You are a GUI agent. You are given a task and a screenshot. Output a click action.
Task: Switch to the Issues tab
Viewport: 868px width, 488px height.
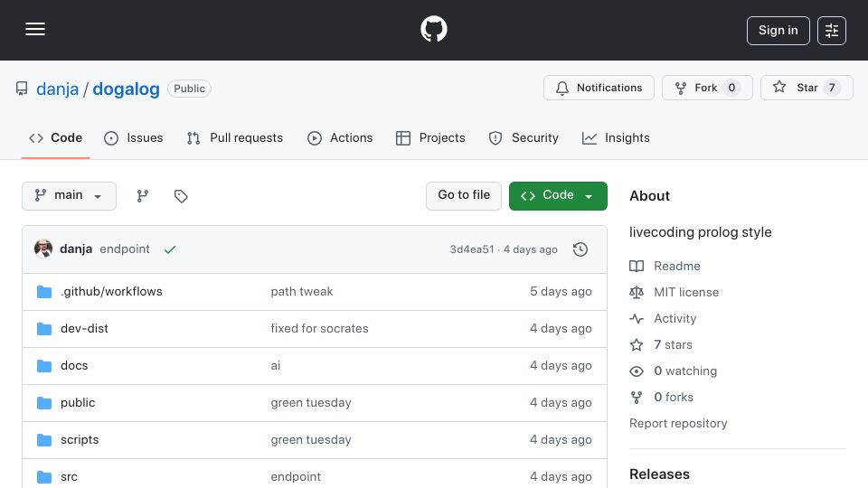pyautogui.click(x=134, y=137)
